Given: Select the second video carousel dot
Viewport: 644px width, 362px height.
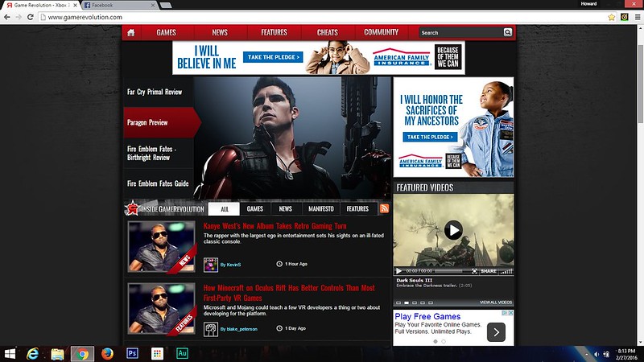Looking at the screenshot, I should [x=407, y=303].
